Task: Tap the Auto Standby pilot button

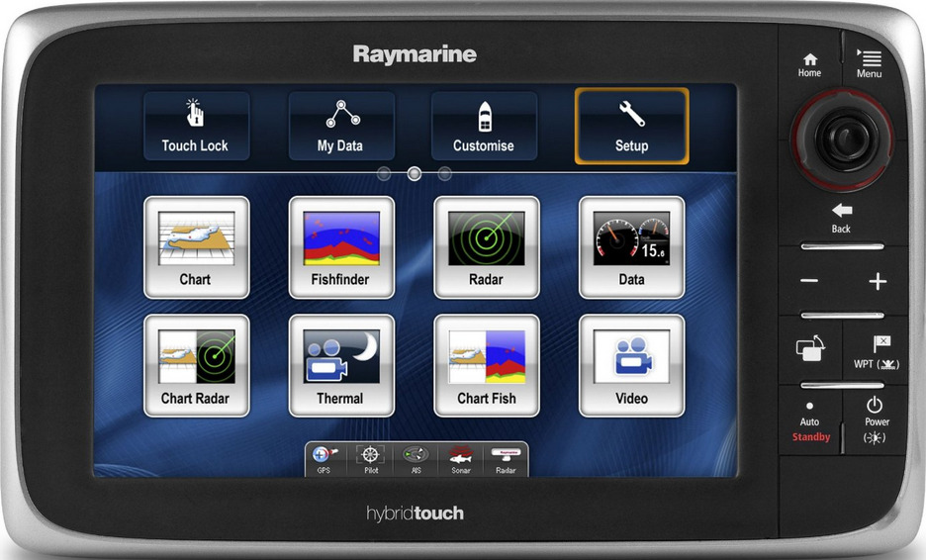Action: pos(811,422)
